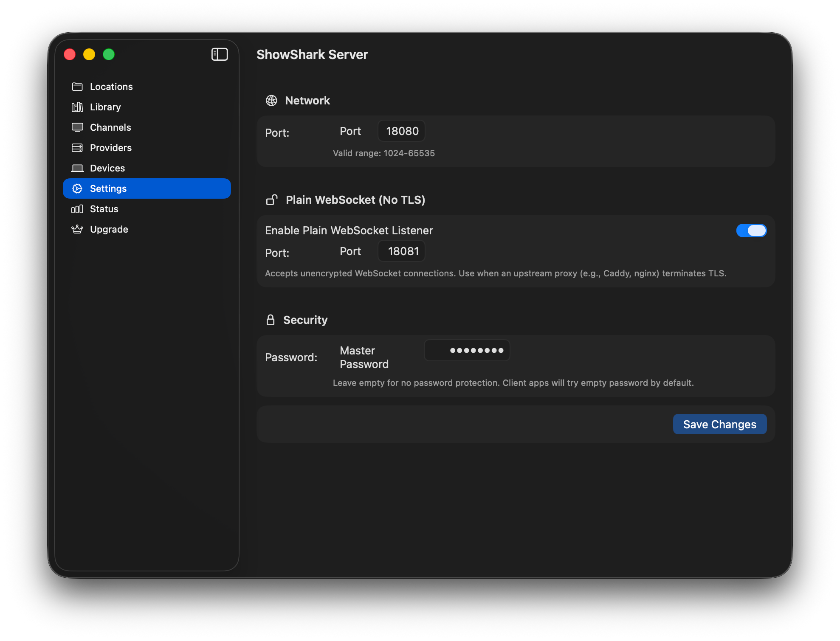Click the open padlock WebSocket icon

[272, 200]
